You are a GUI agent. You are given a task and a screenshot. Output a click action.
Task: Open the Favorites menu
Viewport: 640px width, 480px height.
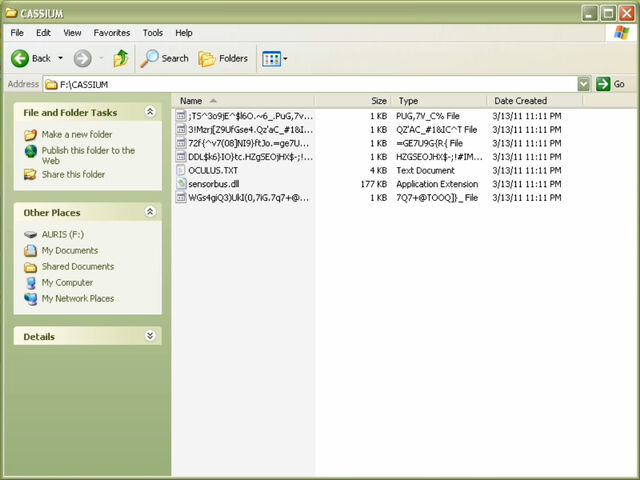[x=111, y=33]
